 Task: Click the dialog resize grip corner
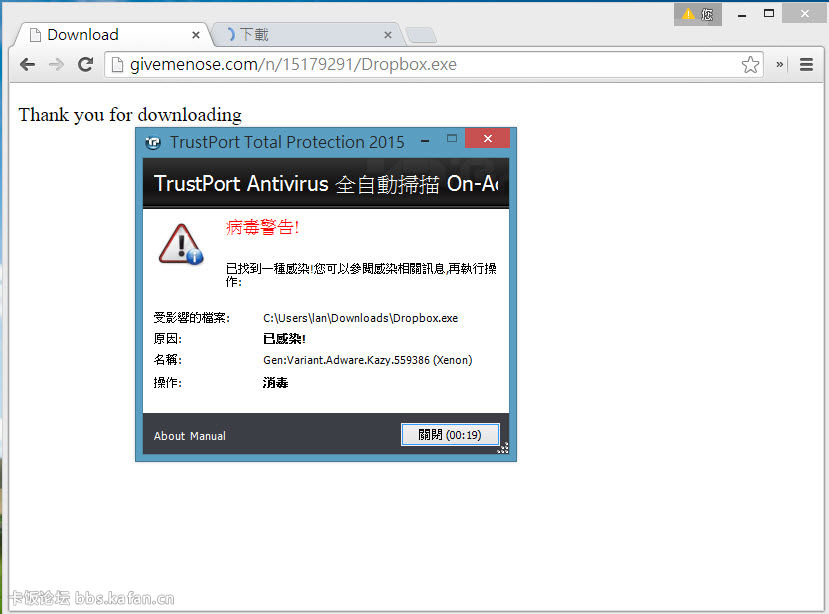pyautogui.click(x=503, y=448)
